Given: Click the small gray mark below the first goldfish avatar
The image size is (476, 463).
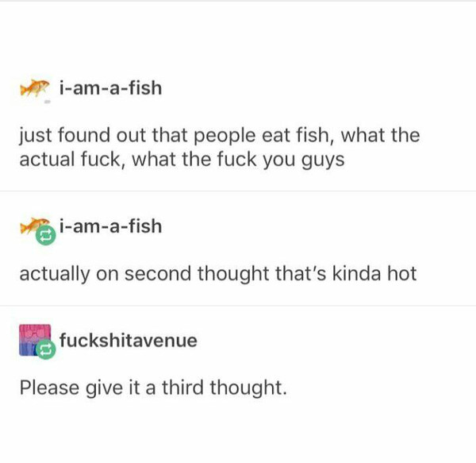Looking at the screenshot, I should coord(47,102).
